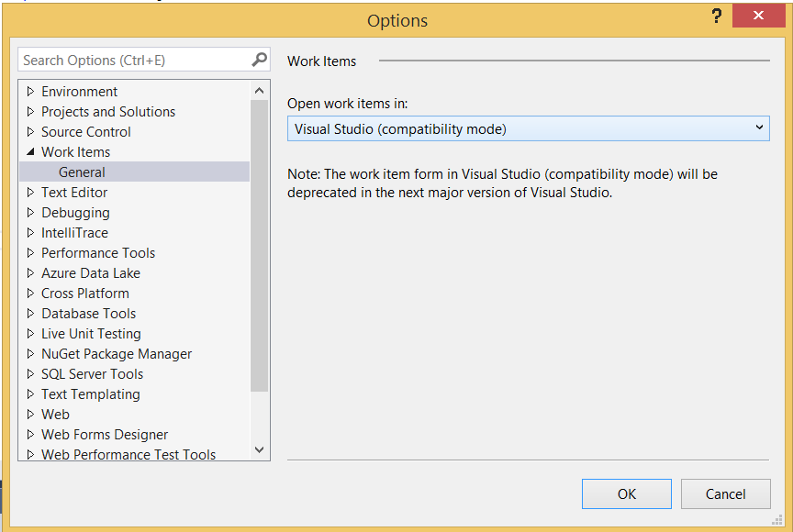Expand the Text Editor category

(29, 192)
